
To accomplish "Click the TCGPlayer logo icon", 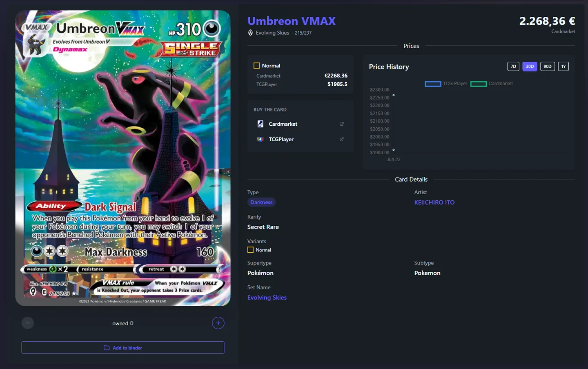I will (x=260, y=139).
